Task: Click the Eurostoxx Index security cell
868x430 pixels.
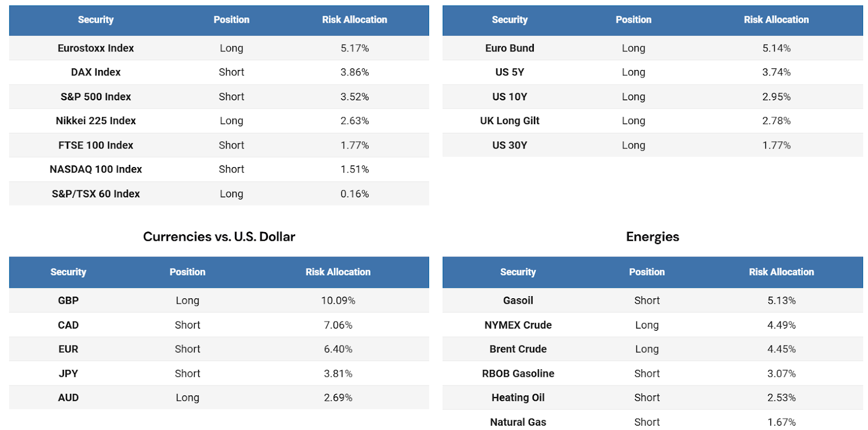Action: coord(95,48)
